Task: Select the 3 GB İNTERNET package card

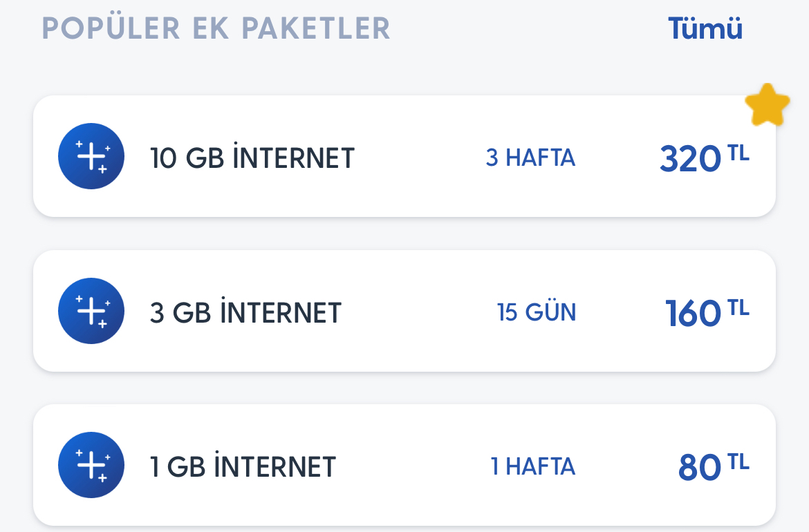Action: pyautogui.click(x=404, y=311)
